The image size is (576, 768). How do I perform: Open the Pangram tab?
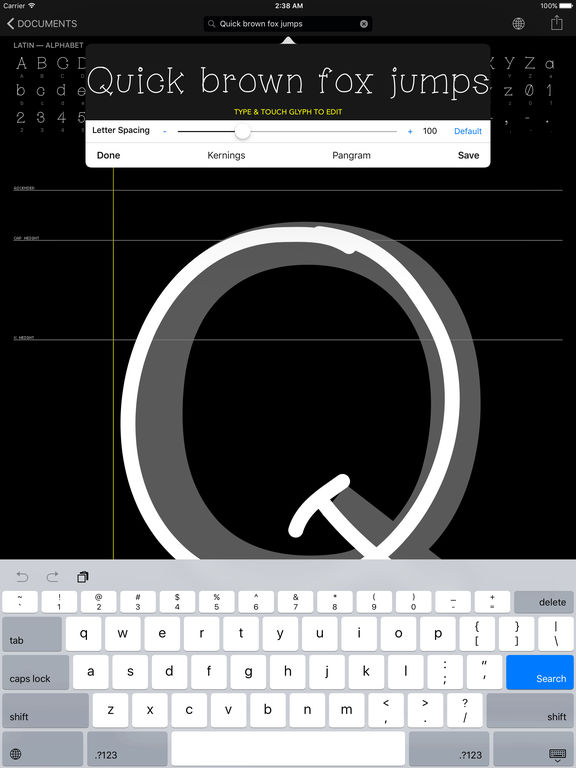coord(351,155)
